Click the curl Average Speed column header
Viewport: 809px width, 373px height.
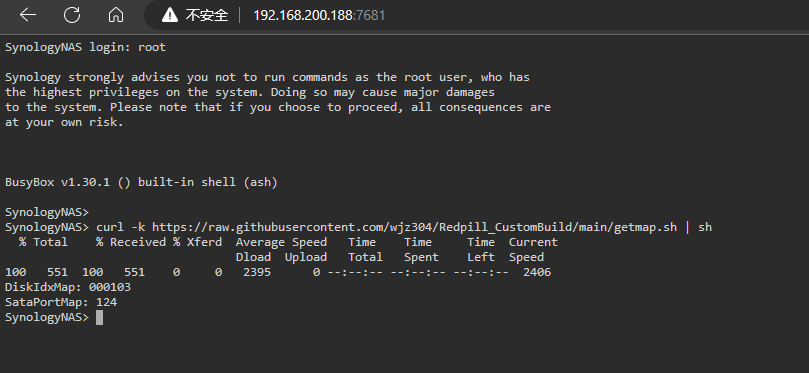(281, 242)
